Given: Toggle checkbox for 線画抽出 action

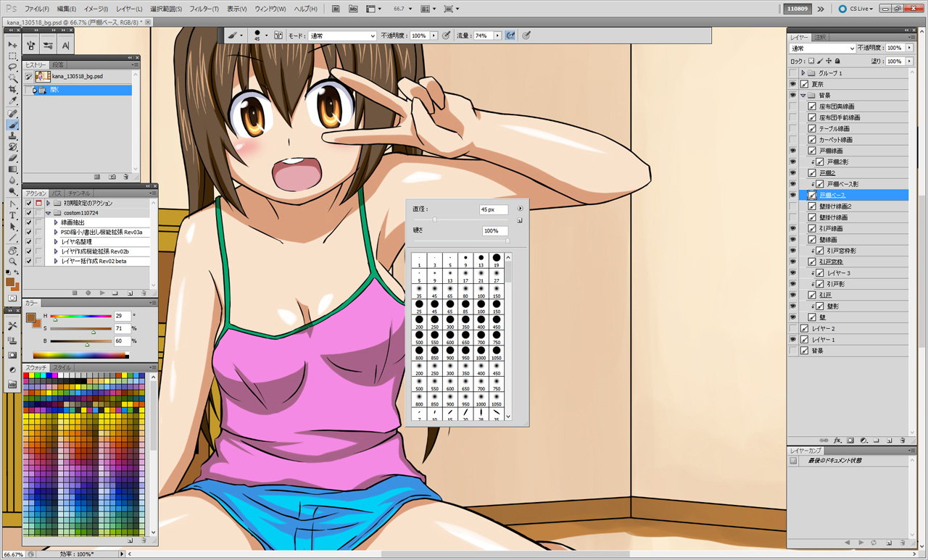Looking at the screenshot, I should point(29,222).
